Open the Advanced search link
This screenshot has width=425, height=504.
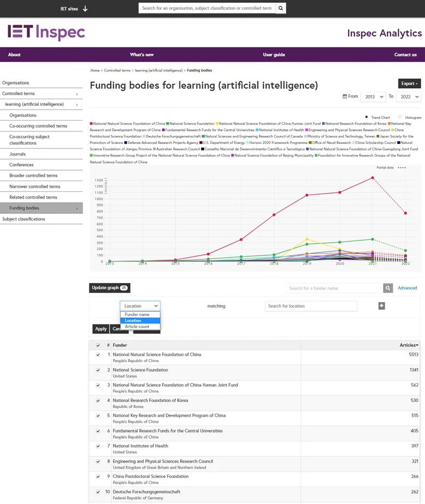tap(407, 288)
